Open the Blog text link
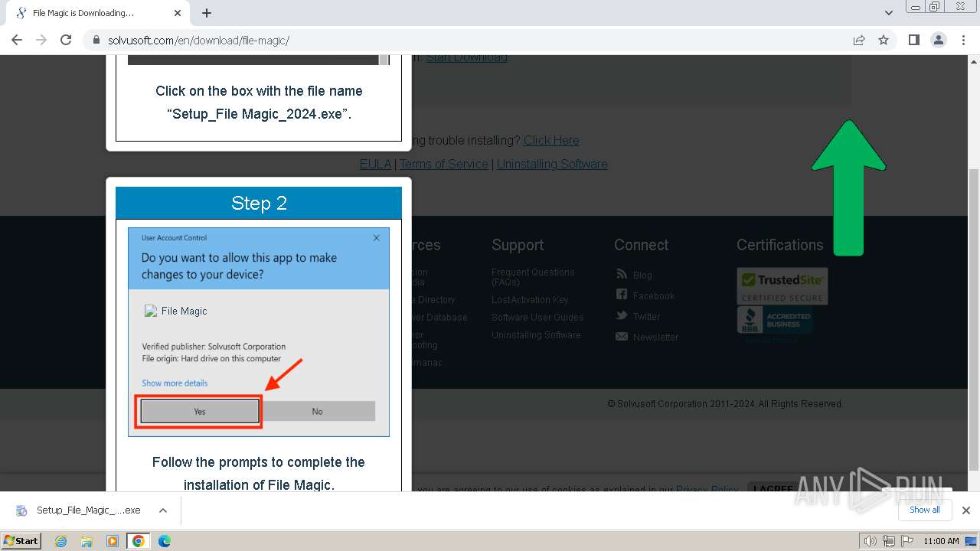The width and height of the screenshot is (980, 551). tap(642, 275)
